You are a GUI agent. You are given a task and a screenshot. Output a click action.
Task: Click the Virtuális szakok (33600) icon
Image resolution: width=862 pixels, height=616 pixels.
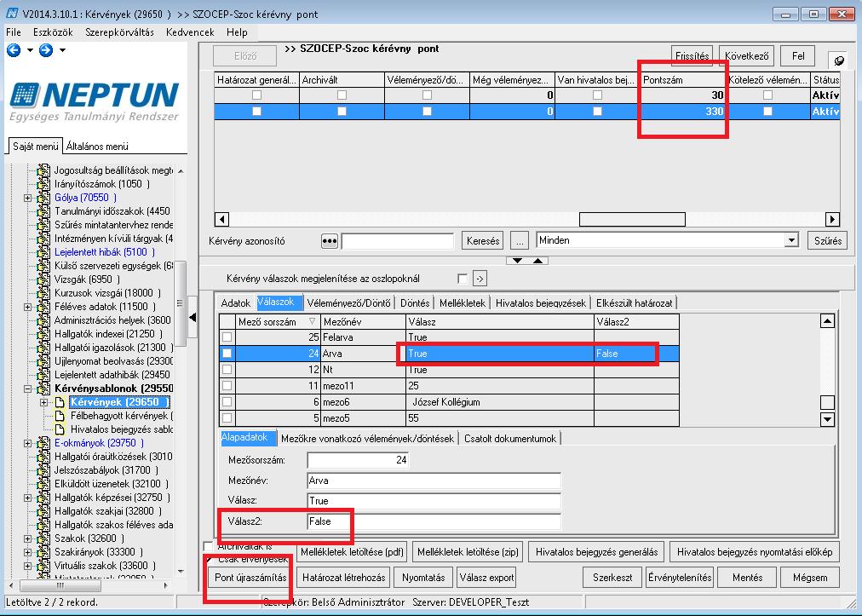[43, 566]
